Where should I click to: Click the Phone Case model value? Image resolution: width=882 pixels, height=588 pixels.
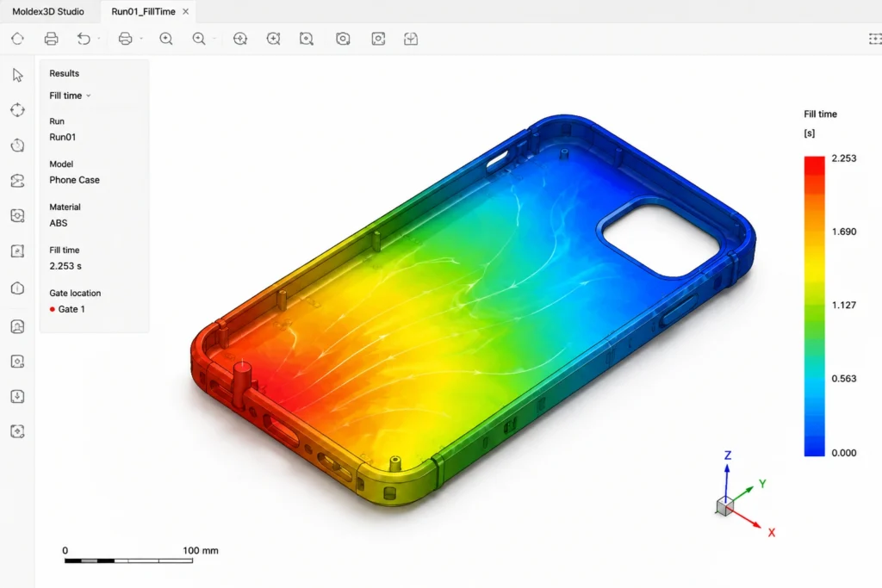pos(74,180)
